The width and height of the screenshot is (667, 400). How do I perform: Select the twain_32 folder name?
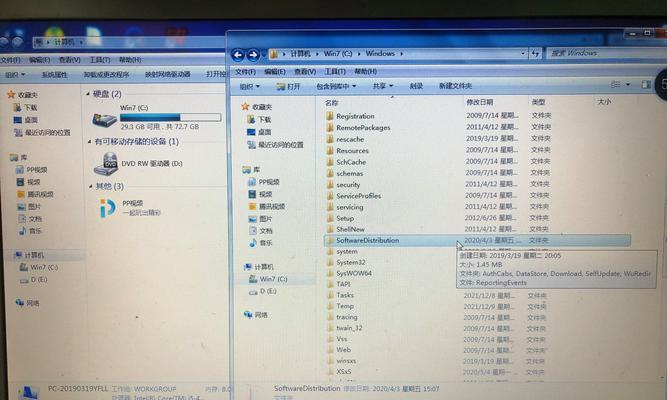(349, 328)
